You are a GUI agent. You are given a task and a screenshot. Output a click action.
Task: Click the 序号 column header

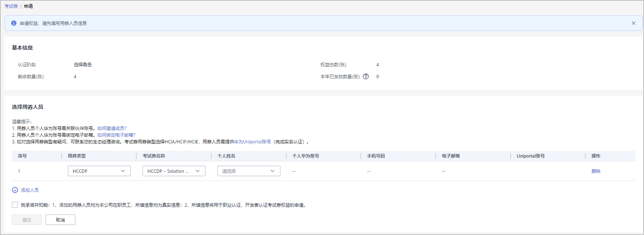[22, 156]
